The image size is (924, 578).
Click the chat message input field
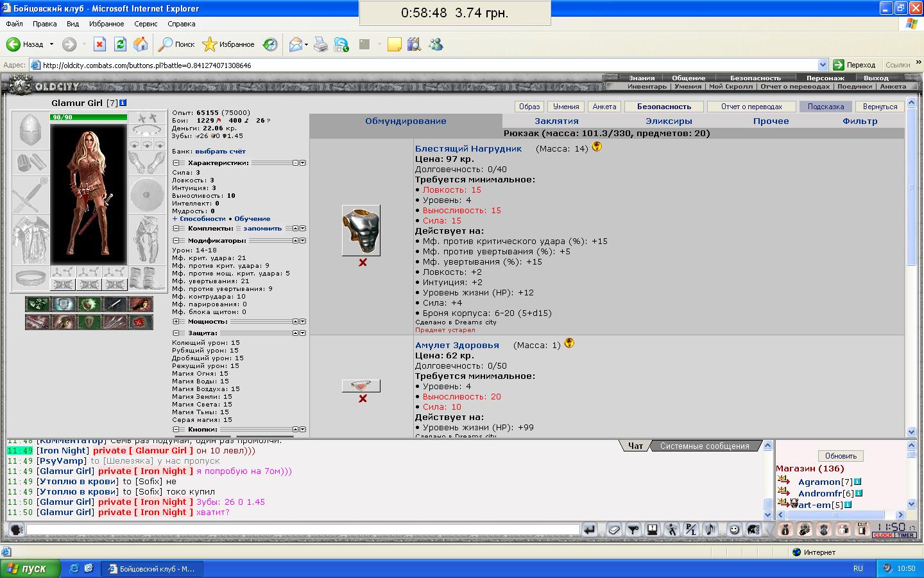[302, 530]
